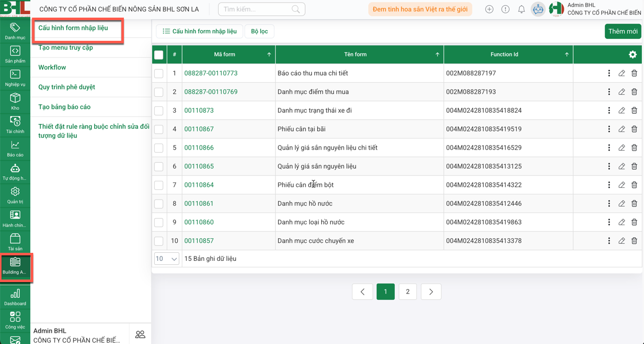Open the Báo cáo reports module
The image size is (644, 344).
pyautogui.click(x=15, y=149)
